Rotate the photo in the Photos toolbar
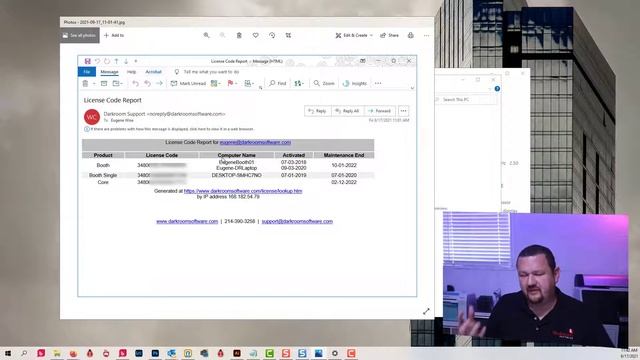 (272, 36)
